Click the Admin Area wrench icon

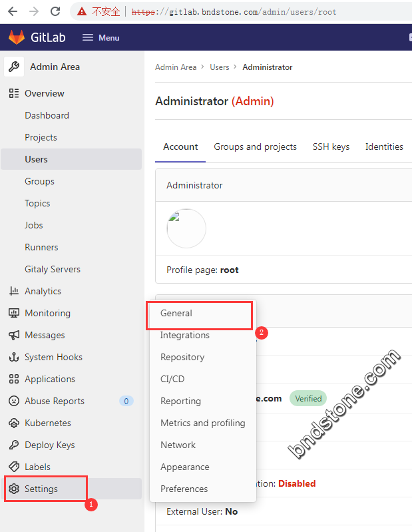point(14,67)
